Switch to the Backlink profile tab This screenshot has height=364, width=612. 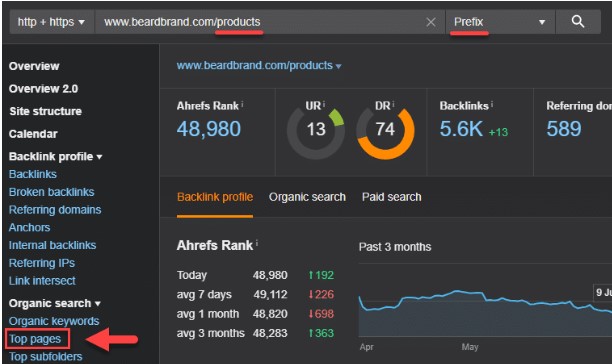[215, 197]
